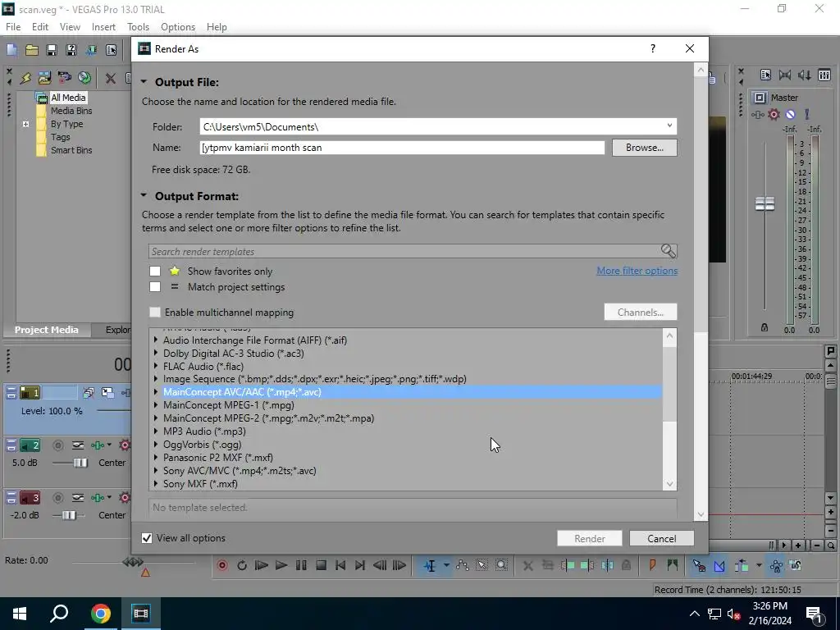Toggle Invert Phase on audio track 2
This screenshot has width=840, height=630.
[78, 445]
